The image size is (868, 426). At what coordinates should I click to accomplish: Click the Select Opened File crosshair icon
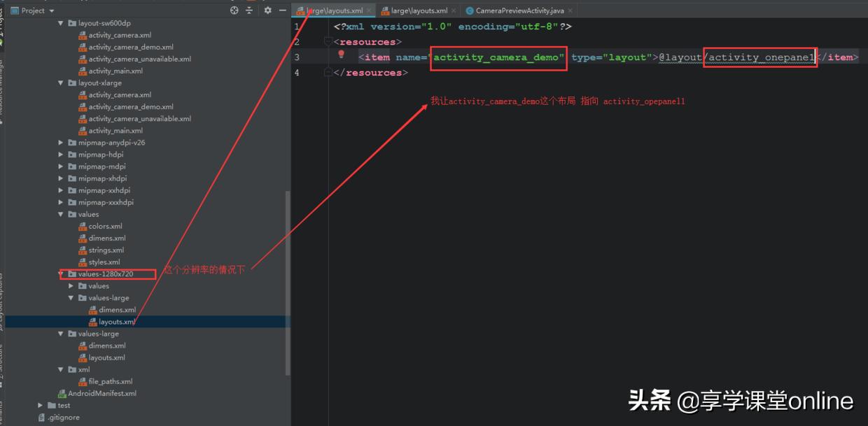(x=234, y=10)
